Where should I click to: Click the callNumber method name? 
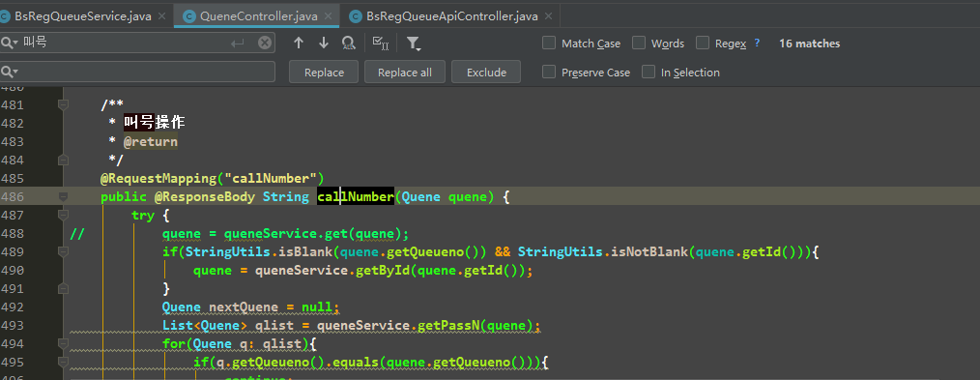[x=356, y=197]
